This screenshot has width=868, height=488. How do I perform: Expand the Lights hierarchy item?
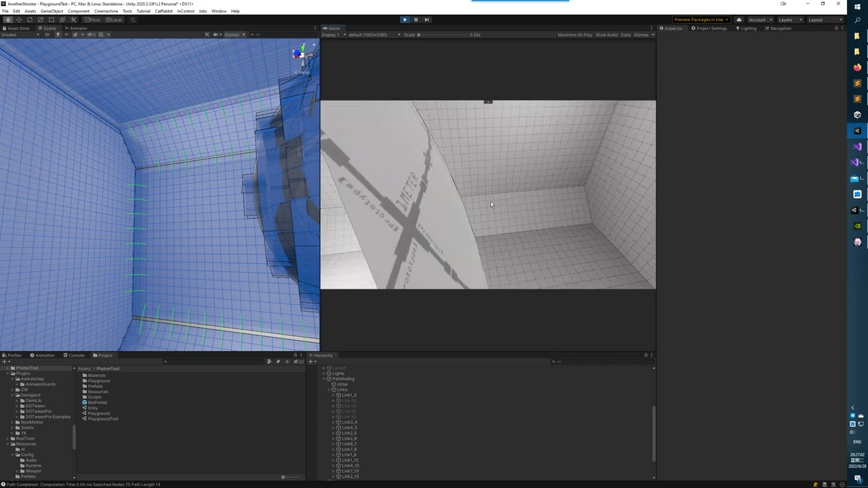324,373
